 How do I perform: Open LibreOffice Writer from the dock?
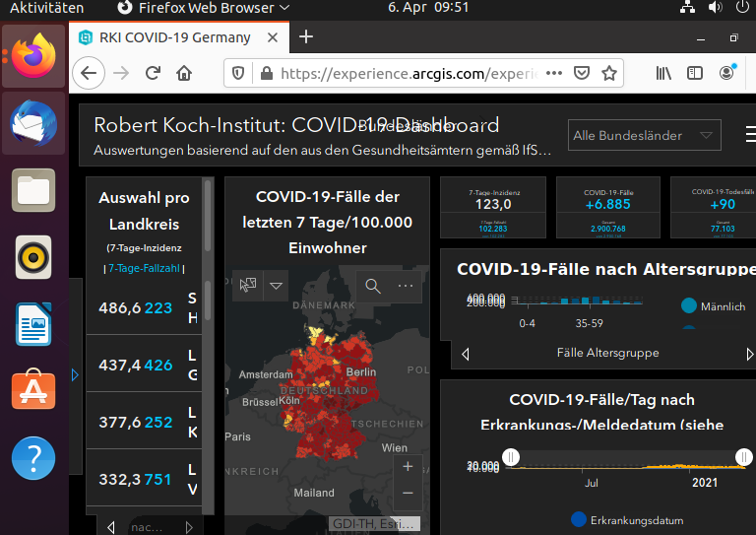(33, 324)
